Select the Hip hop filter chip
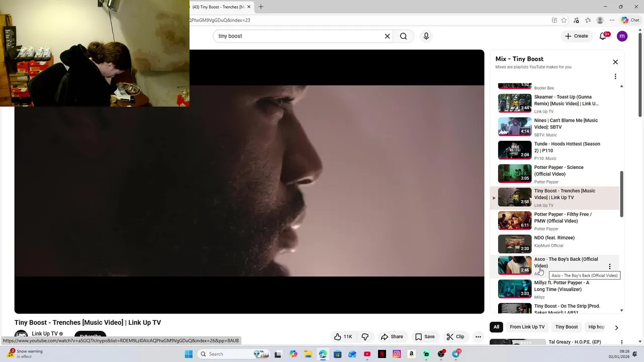Screen dimensions: 644x362 [x=596, y=327]
